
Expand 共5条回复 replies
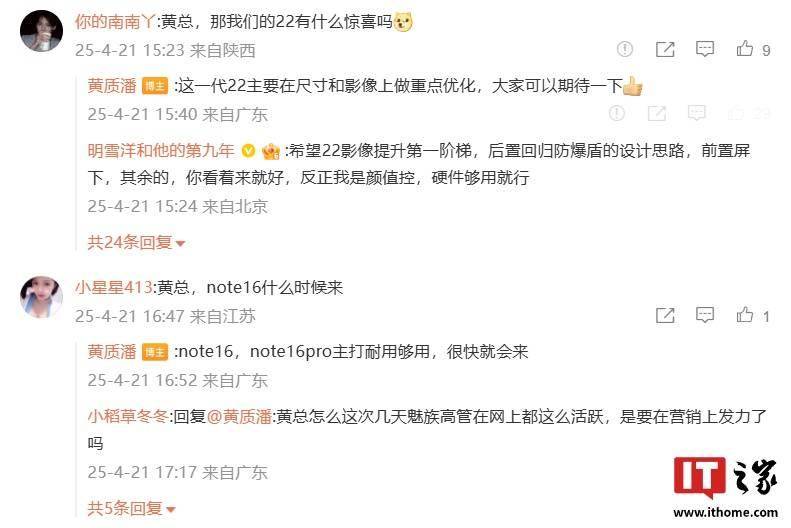point(131,508)
